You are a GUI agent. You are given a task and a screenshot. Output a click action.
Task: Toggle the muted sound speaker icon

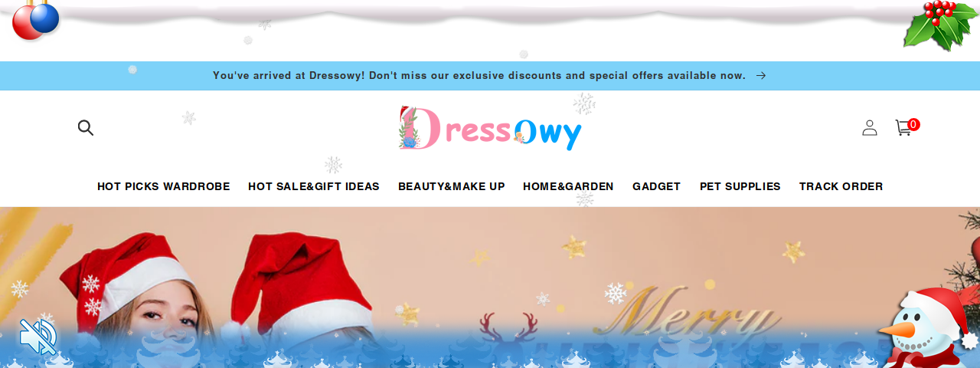pyautogui.click(x=38, y=337)
